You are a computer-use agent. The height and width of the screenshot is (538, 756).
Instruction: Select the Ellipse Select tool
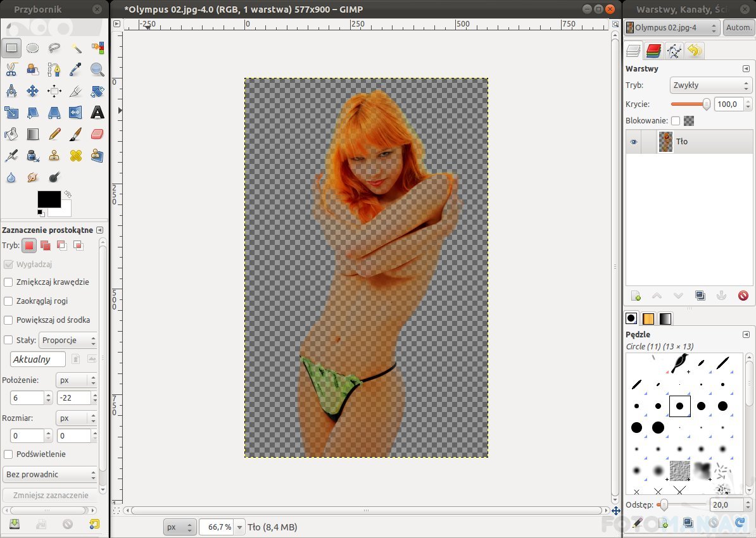[x=33, y=48]
